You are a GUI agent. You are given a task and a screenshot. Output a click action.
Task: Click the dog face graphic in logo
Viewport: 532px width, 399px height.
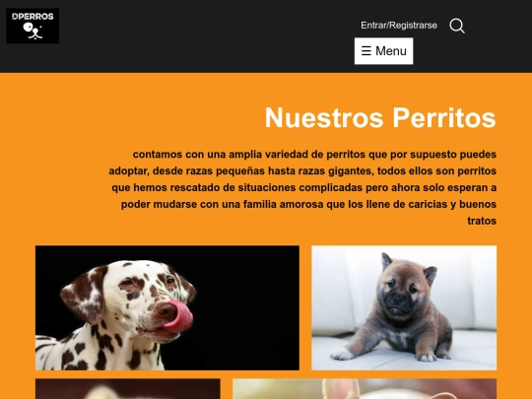tap(33, 31)
